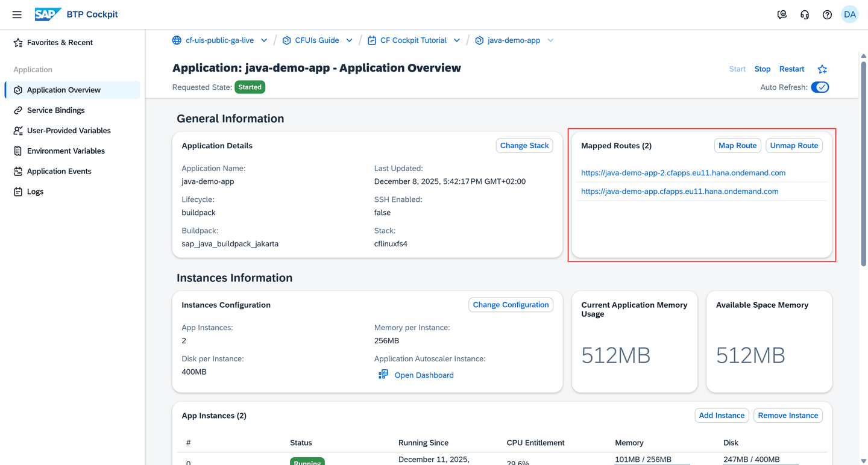Click the 101MB / 256MB memory cell

[643, 460]
